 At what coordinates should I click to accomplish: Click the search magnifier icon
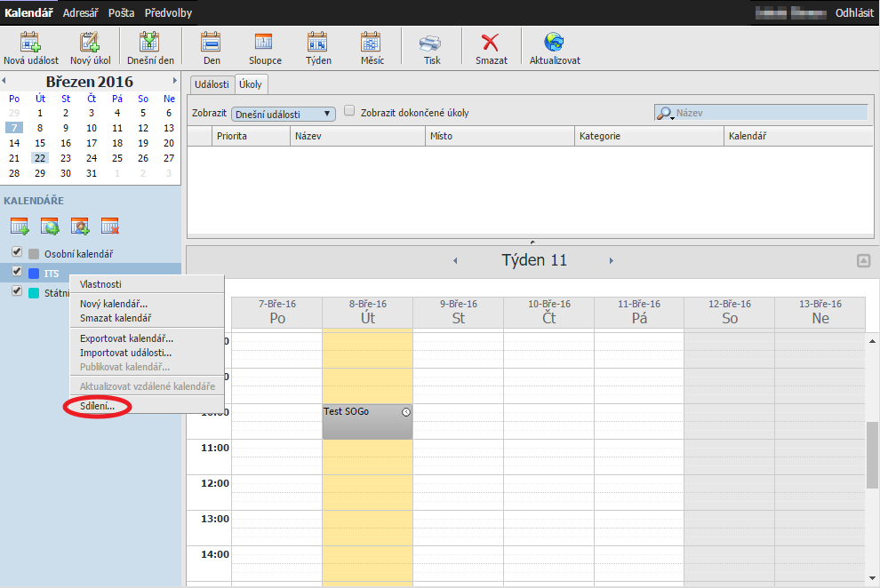point(665,113)
